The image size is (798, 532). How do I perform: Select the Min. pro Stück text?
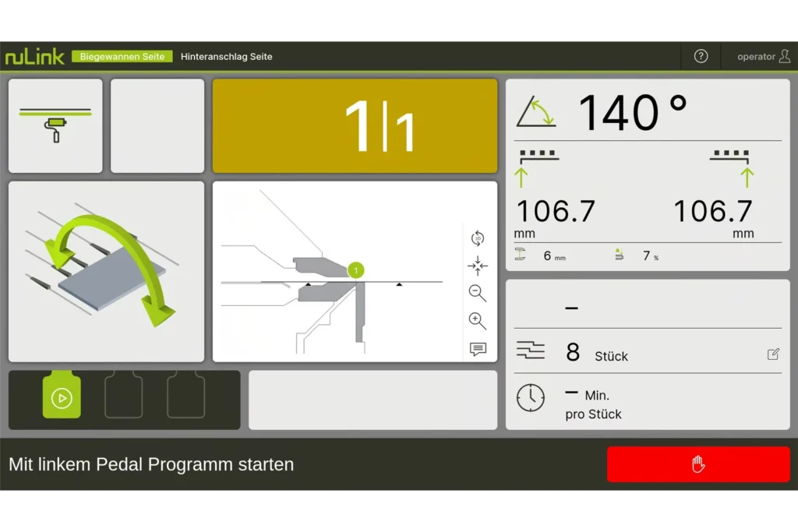[593, 404]
